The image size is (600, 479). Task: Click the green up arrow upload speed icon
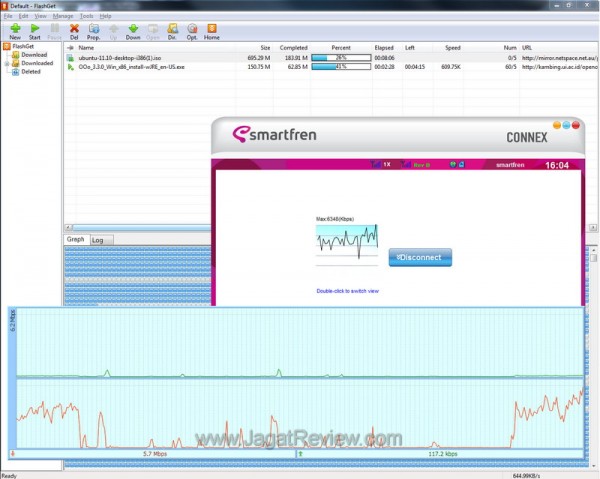[x=300, y=454]
